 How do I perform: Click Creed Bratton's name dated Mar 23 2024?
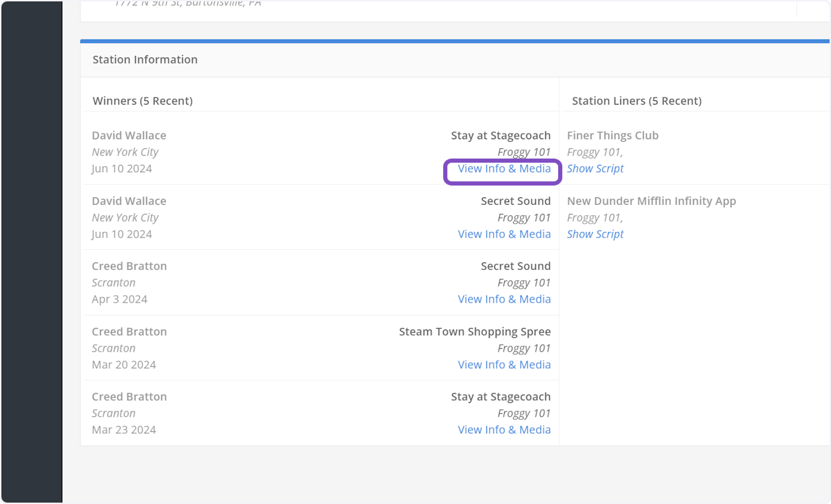click(129, 397)
